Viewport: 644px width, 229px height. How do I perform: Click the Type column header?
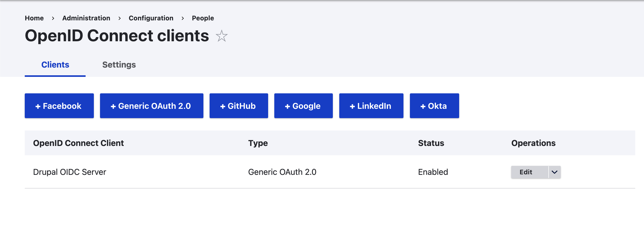[x=258, y=143]
